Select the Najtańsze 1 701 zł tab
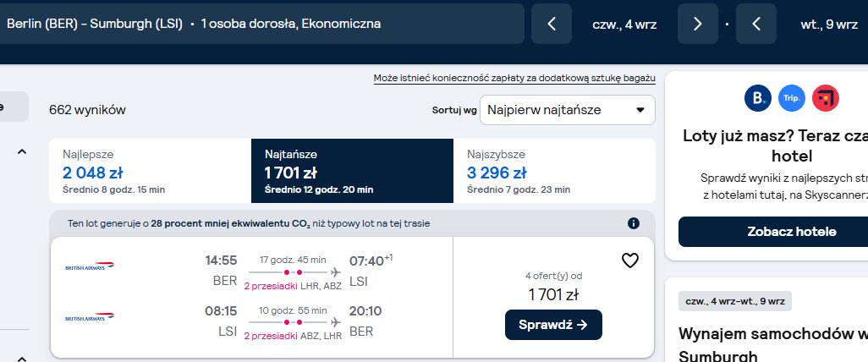 pos(352,171)
